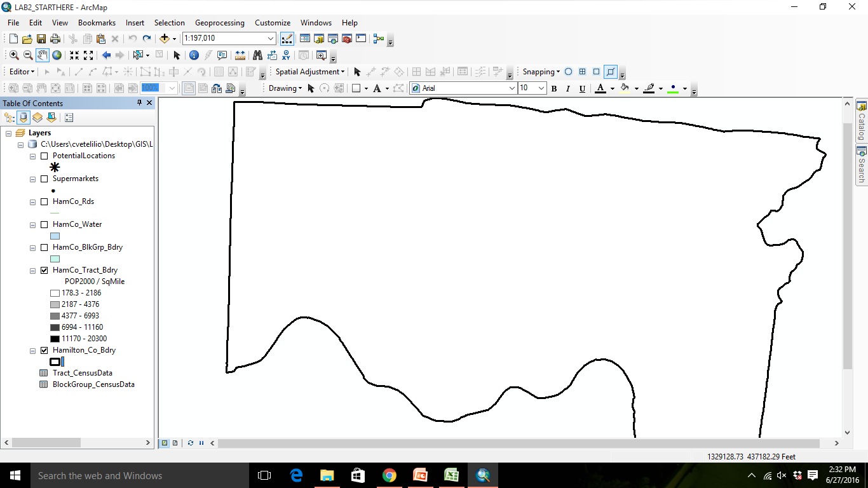The width and height of the screenshot is (868, 488).
Task: Click the 11170 - 20300 black swatch
Action: [55, 339]
